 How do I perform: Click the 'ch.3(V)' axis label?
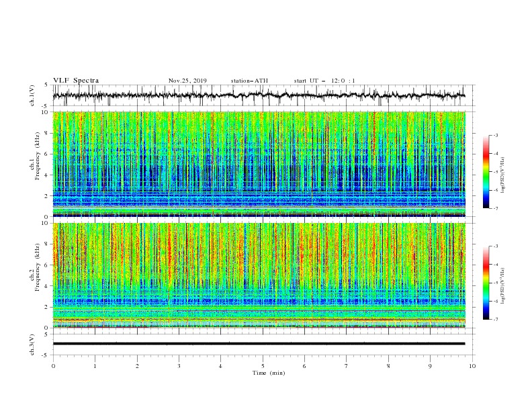pos(32,345)
